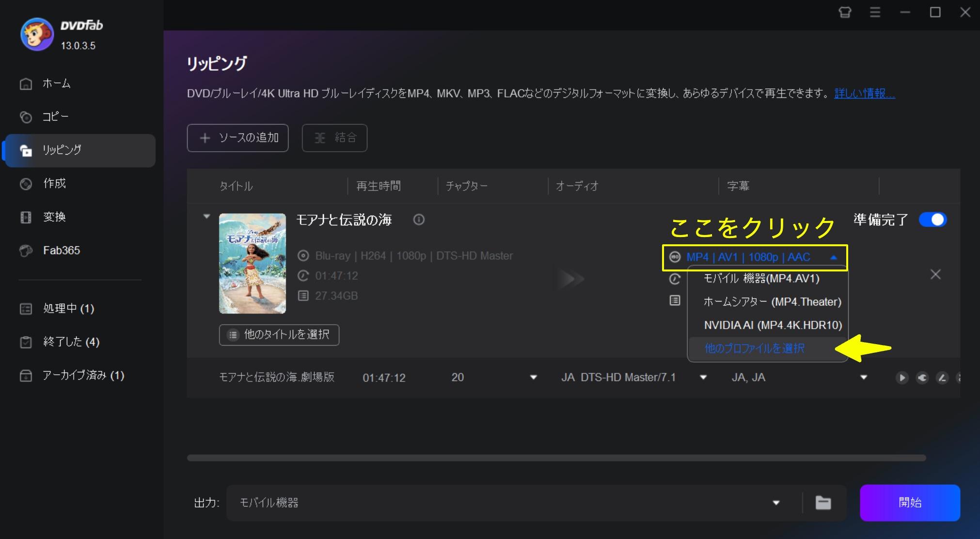980x539 pixels.
Task: Choose モバイル 機器(MP4.AV1) profile
Action: (768, 279)
